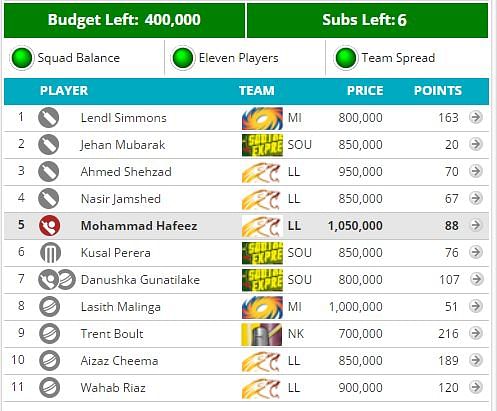Expand the arrow on Aizaz Cheema's row
This screenshot has width=497, height=411.
point(476,360)
